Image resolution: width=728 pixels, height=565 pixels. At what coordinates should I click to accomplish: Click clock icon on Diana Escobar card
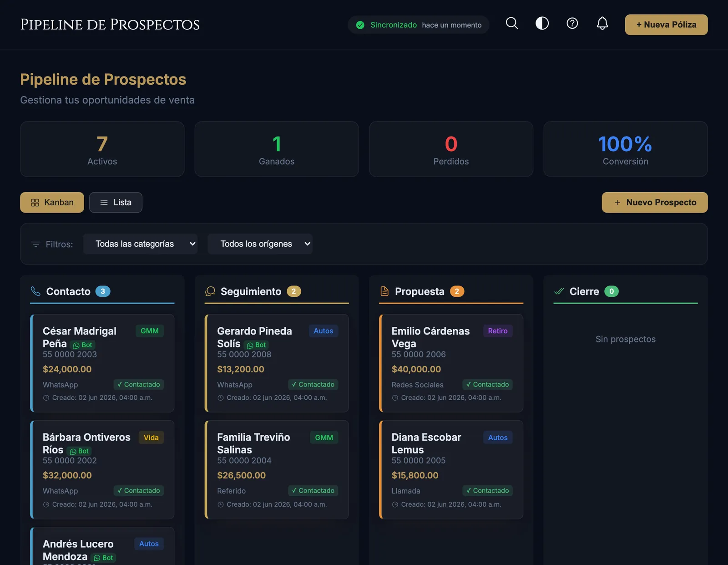click(395, 504)
